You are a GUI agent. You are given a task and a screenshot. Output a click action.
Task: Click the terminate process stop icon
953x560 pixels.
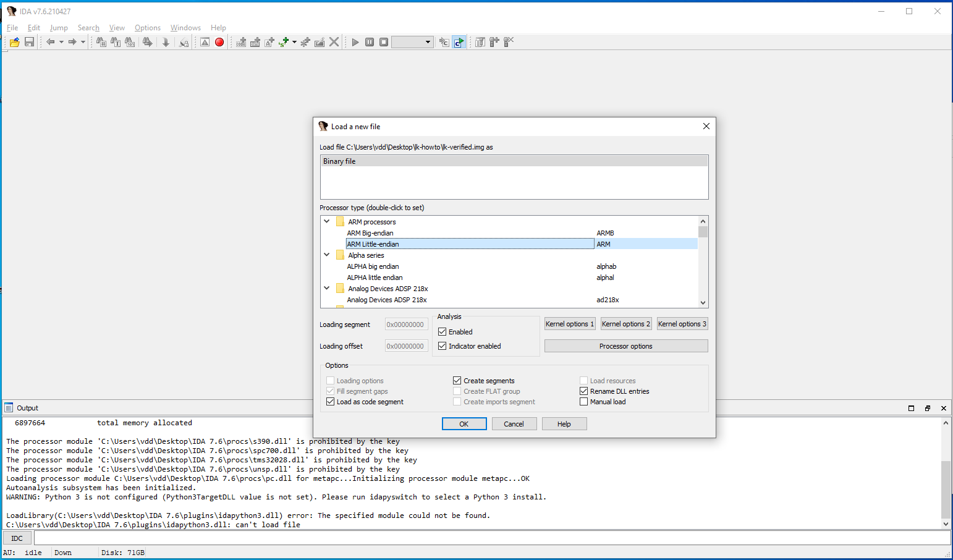click(x=384, y=42)
